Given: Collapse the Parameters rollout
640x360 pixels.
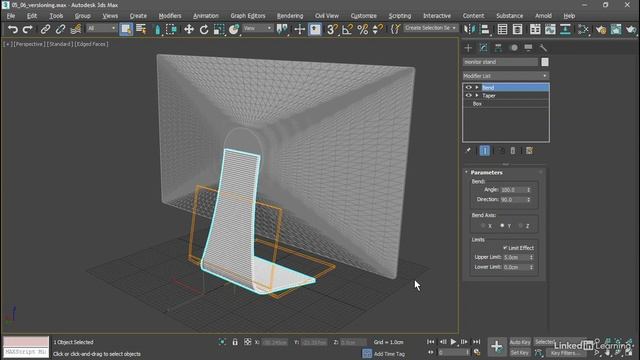Looking at the screenshot, I should click(x=486, y=172).
